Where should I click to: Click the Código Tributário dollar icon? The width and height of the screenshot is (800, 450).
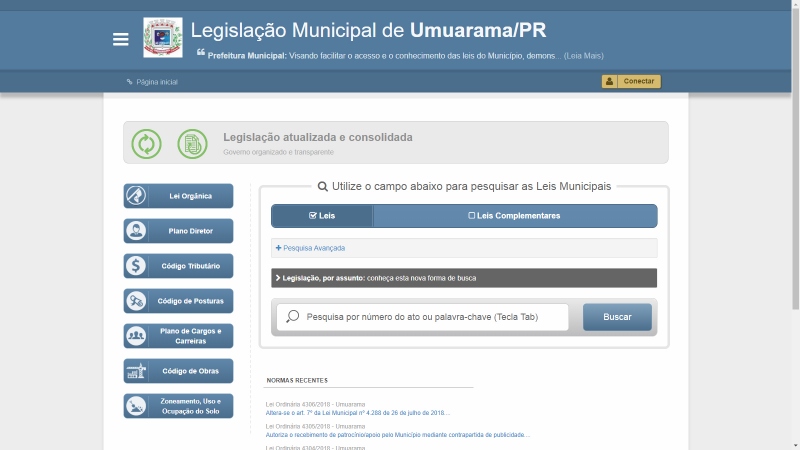(x=136, y=266)
